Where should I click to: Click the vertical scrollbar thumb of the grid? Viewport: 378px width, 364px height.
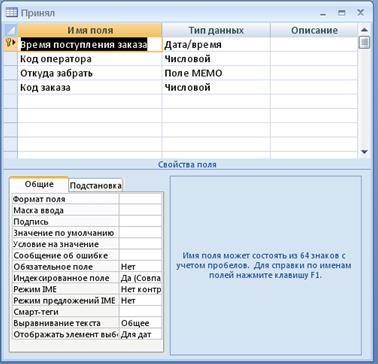point(365,42)
